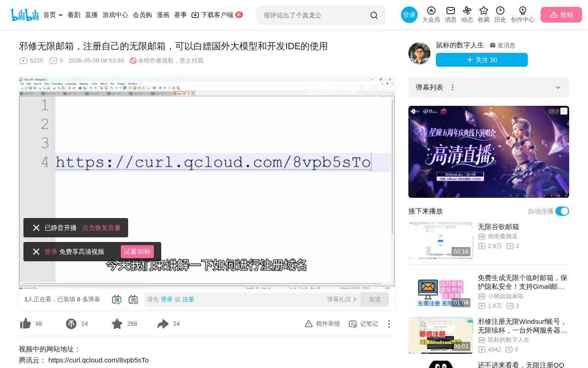Click the like thumbs-up icon

[x=25, y=324]
